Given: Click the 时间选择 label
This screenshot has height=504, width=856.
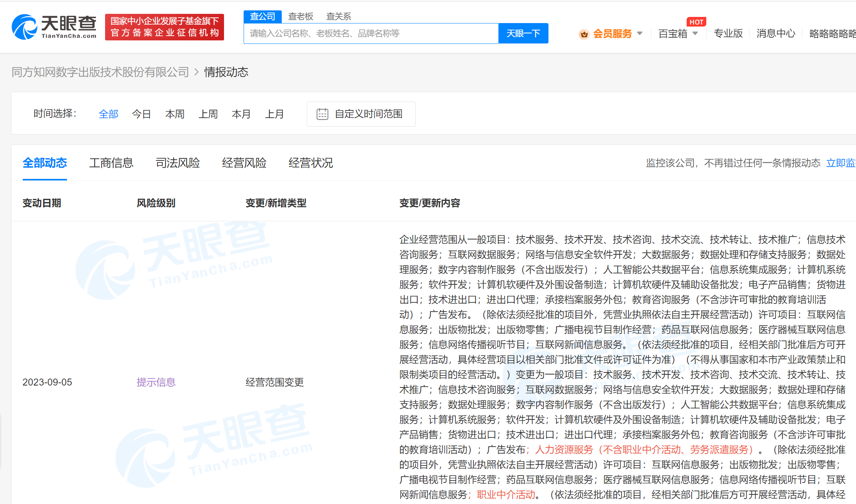Looking at the screenshot, I should pyautogui.click(x=55, y=113).
